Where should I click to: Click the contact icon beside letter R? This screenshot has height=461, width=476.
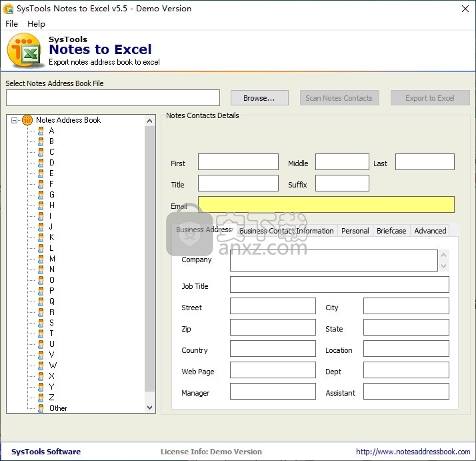tap(41, 312)
